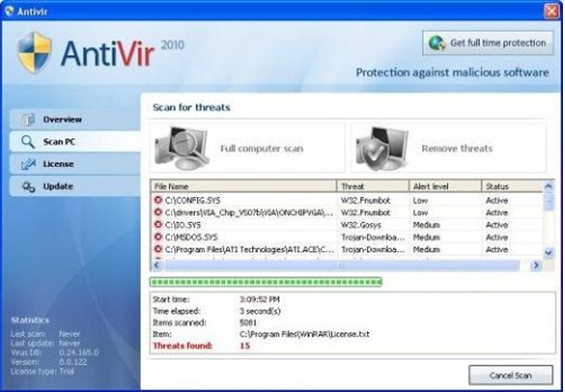Click the Version 8.0.122 value
Viewport: 565px width, 392px height.
(73, 362)
